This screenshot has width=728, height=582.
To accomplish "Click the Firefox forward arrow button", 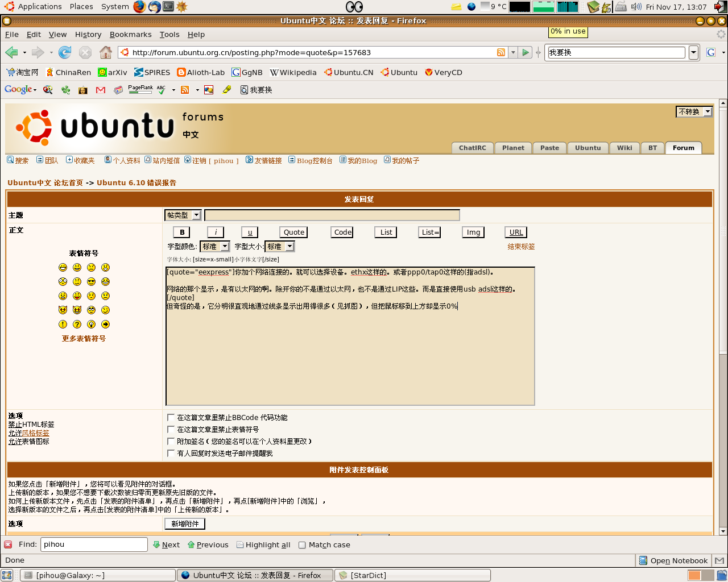I will (38, 52).
